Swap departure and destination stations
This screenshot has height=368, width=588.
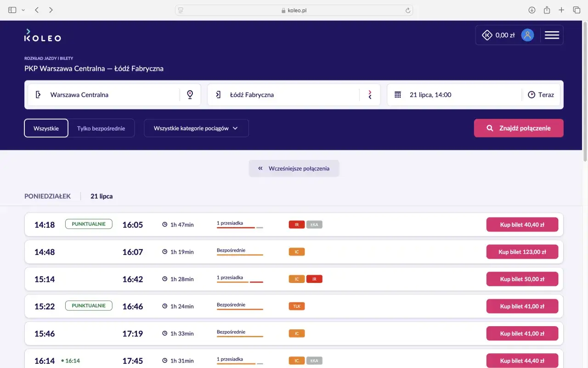tap(370, 95)
